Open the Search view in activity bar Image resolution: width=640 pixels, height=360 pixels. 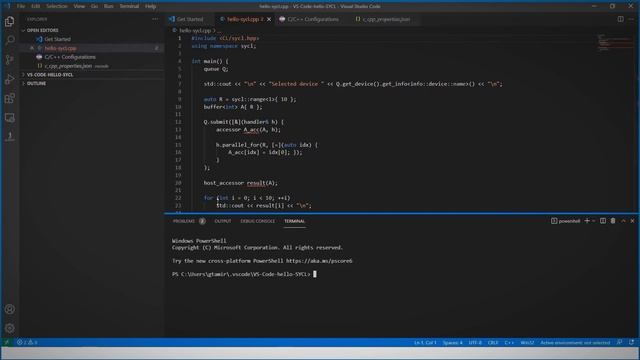click(9, 40)
